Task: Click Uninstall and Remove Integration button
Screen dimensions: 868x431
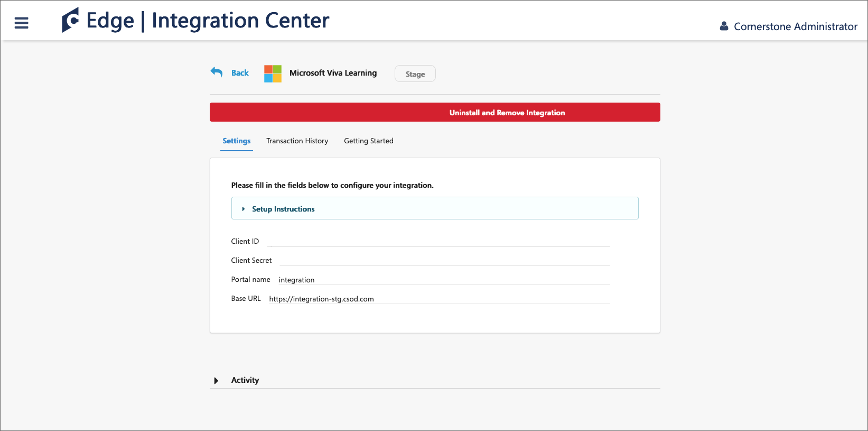Action: [x=435, y=112]
